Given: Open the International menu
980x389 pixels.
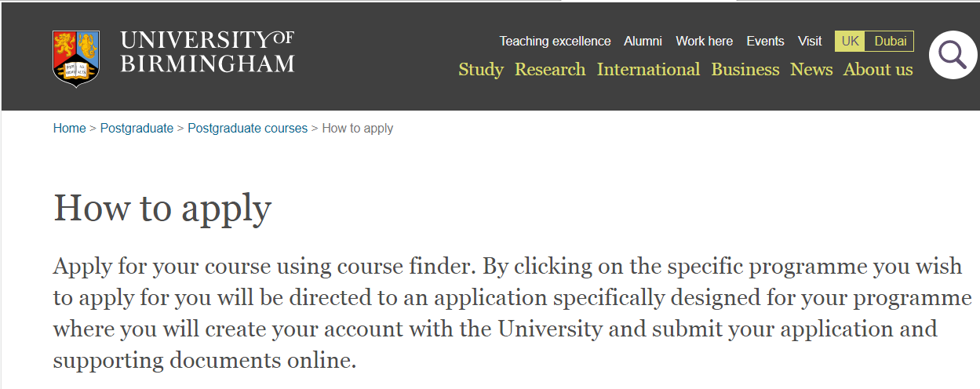Looking at the screenshot, I should 648,70.
